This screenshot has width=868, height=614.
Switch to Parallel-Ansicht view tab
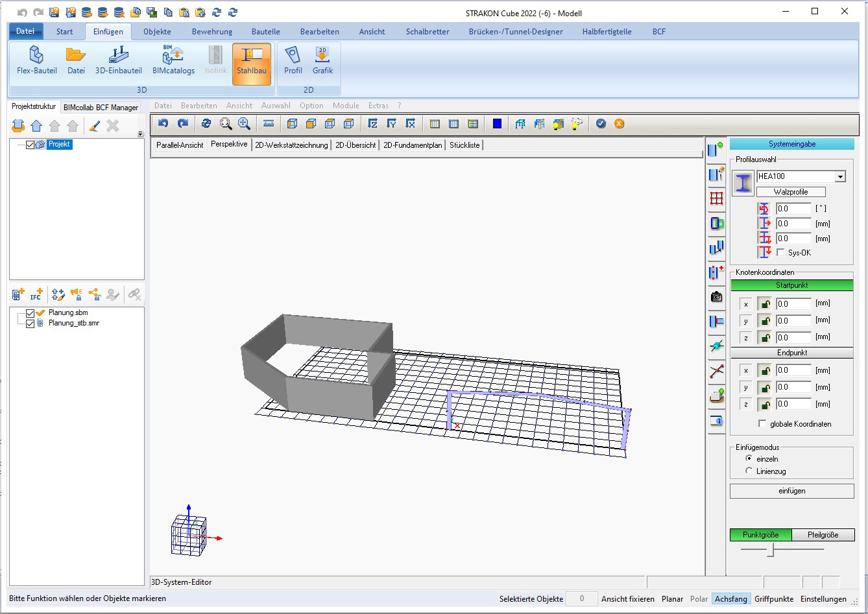(x=180, y=145)
